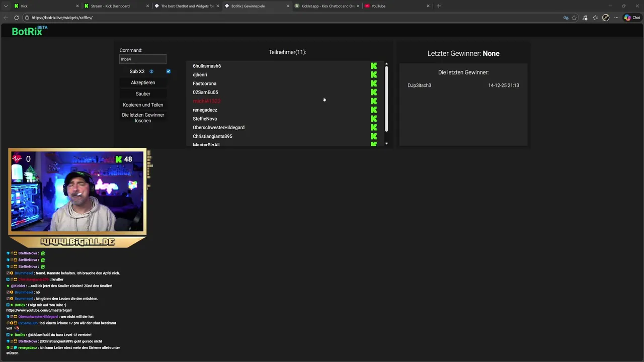The image size is (644, 362).
Task: Click Kick icon next to Fastcorona
Action: click(374, 83)
